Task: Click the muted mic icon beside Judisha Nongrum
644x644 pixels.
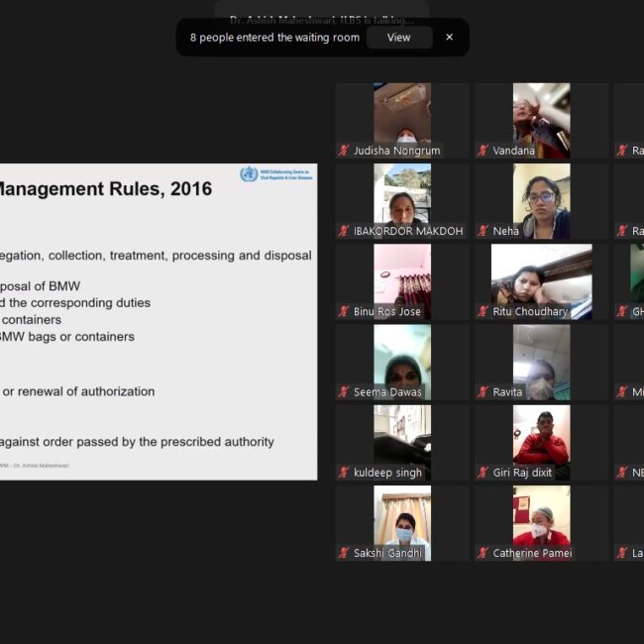Action: pyautogui.click(x=344, y=151)
